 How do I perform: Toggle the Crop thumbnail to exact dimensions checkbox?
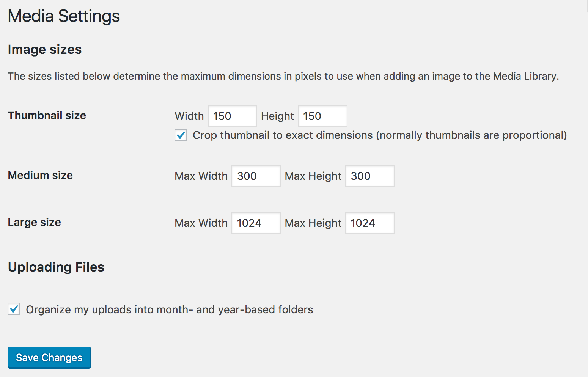[181, 135]
